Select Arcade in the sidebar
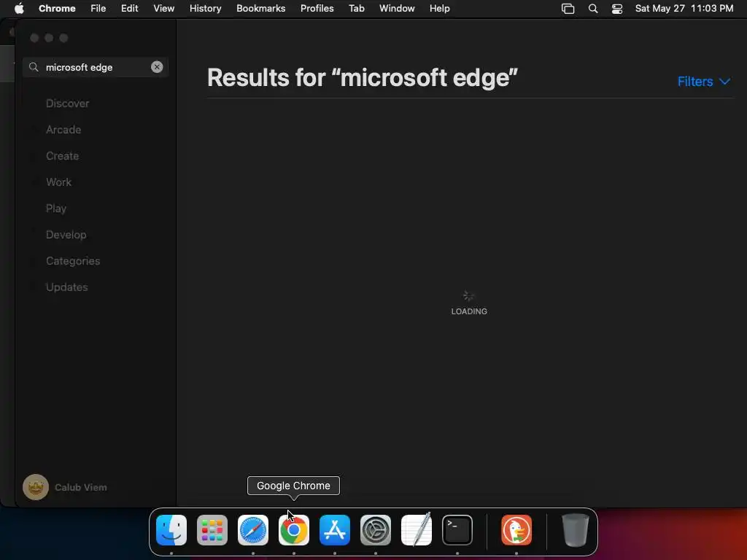The image size is (747, 560). click(x=63, y=130)
